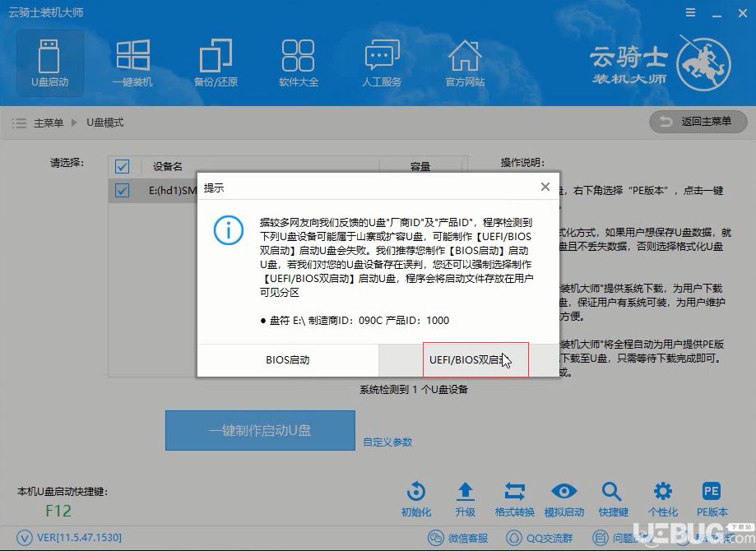Click 一键制作启动U盘 button
The width and height of the screenshot is (756, 551).
tap(260, 430)
